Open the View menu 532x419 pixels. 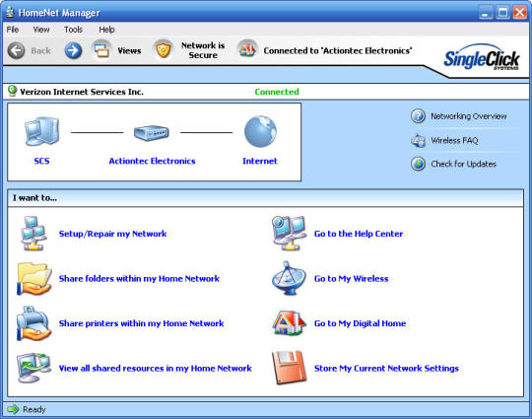pyautogui.click(x=41, y=30)
